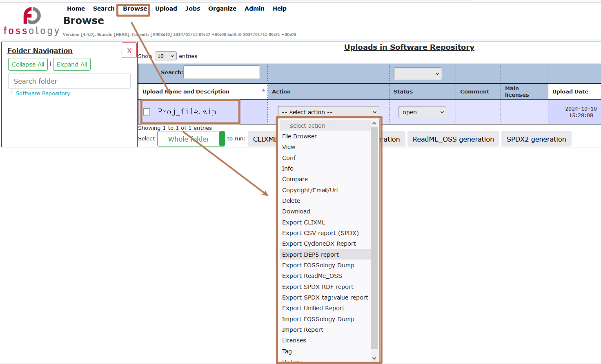Tick the Proj_file.zip checkbox
The image size is (601, 364).
click(147, 112)
